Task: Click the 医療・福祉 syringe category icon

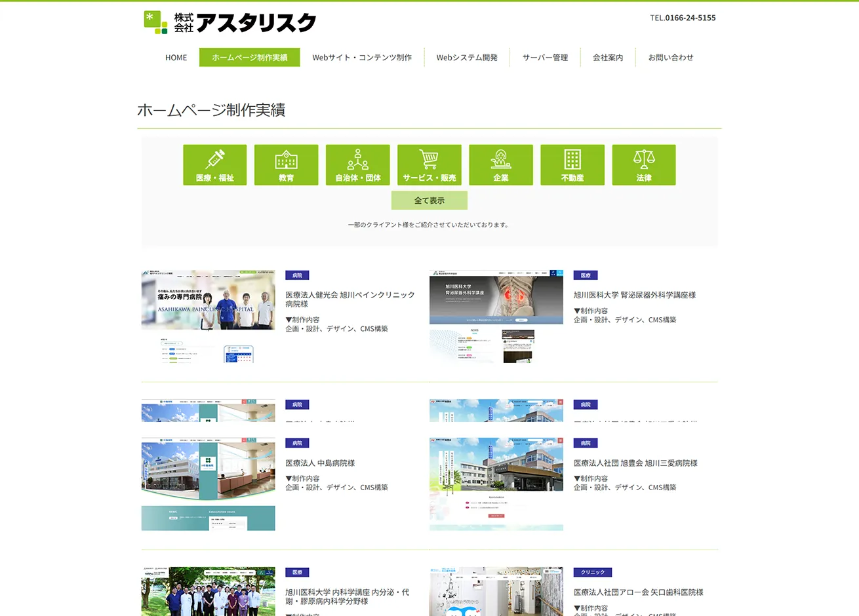Action: pyautogui.click(x=214, y=165)
